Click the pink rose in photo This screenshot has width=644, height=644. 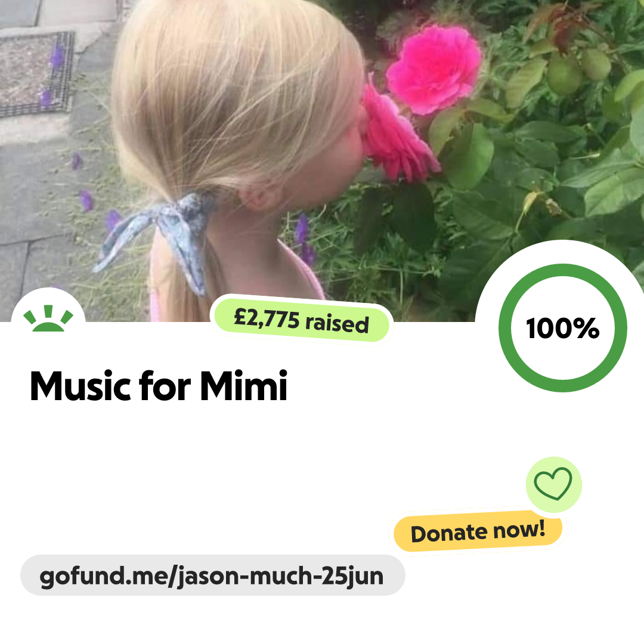(434, 70)
